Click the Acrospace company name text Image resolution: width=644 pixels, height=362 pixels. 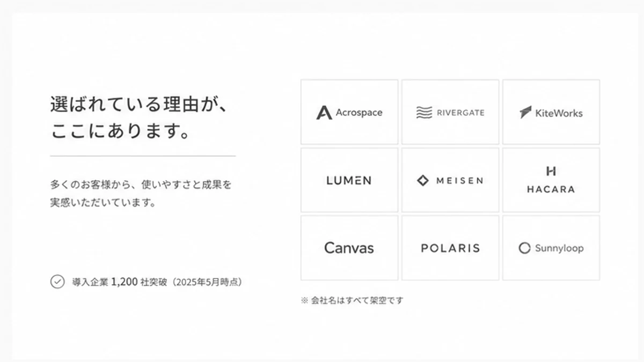coord(359,113)
